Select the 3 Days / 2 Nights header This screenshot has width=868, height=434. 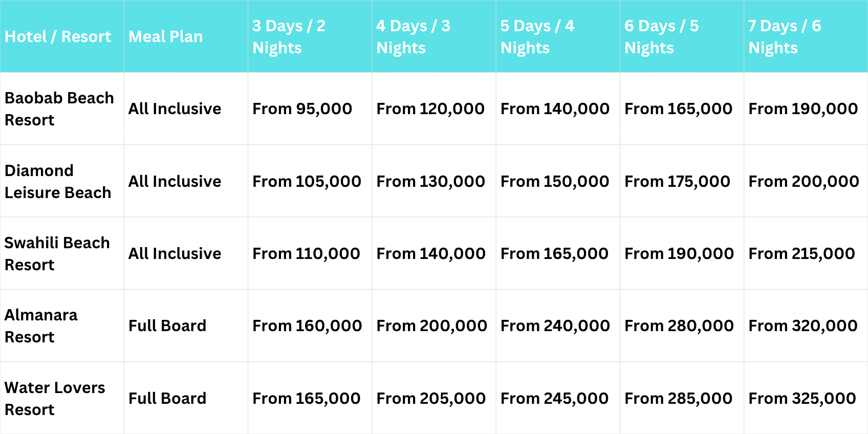click(x=289, y=37)
